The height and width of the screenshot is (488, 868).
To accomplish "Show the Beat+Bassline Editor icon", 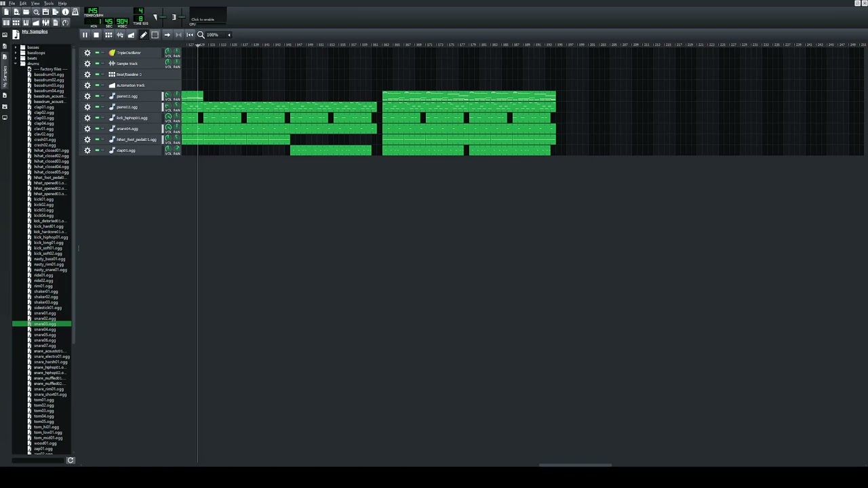I will click(16, 22).
